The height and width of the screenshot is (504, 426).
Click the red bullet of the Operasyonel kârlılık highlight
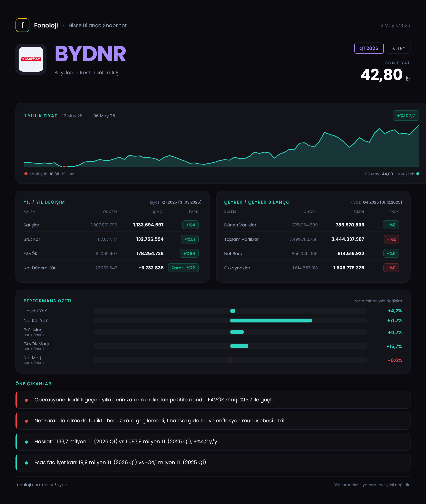(26, 400)
